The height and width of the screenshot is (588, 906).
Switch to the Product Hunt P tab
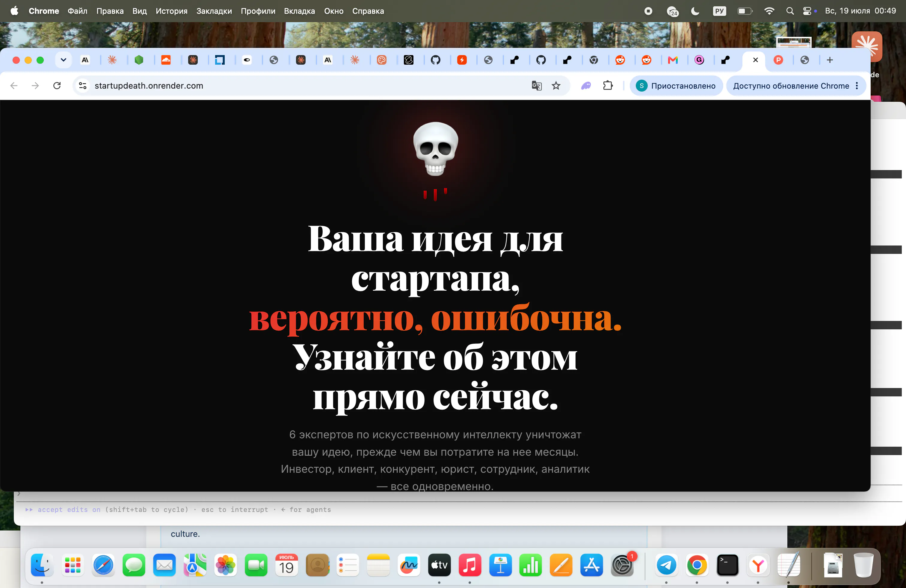pyautogui.click(x=778, y=60)
